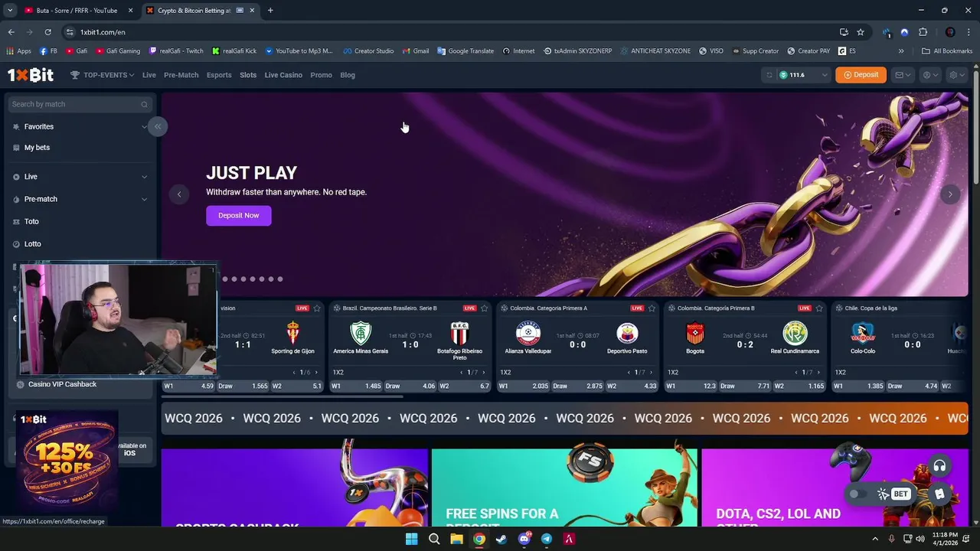Screen dimensions: 980x551
Task: Open Lotto in sidebar
Action: tap(33, 244)
